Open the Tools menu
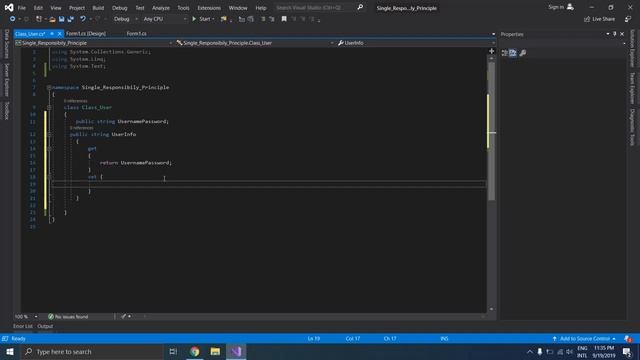640x360 pixels. (183, 8)
